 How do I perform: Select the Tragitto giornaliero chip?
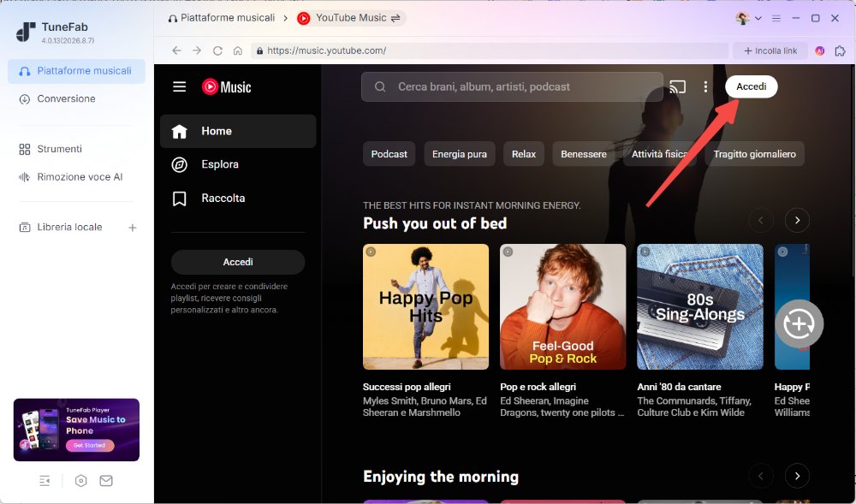[754, 154]
